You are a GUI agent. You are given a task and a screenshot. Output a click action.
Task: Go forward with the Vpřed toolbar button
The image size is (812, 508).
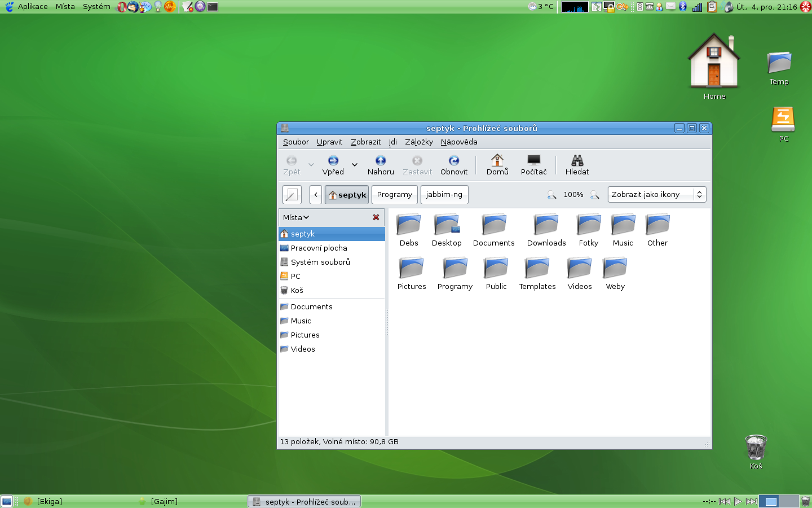pyautogui.click(x=333, y=165)
